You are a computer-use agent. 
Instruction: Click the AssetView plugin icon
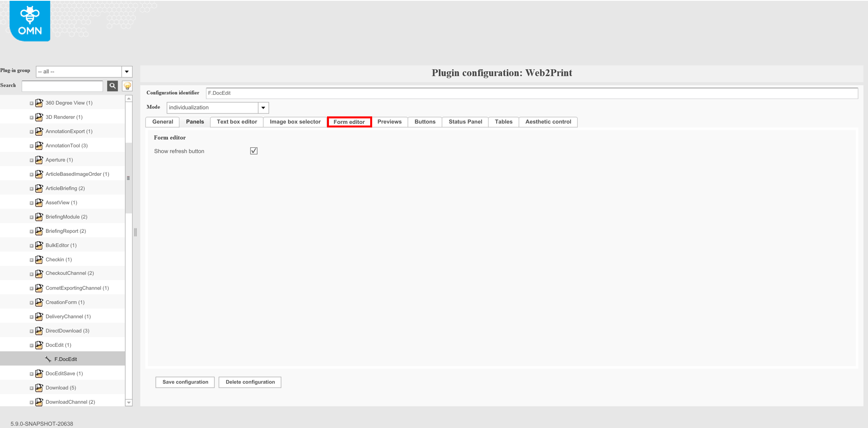pyautogui.click(x=39, y=202)
